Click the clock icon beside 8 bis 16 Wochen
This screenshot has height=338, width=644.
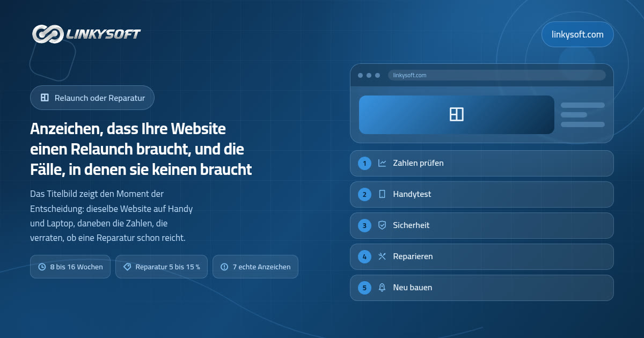[42, 267]
